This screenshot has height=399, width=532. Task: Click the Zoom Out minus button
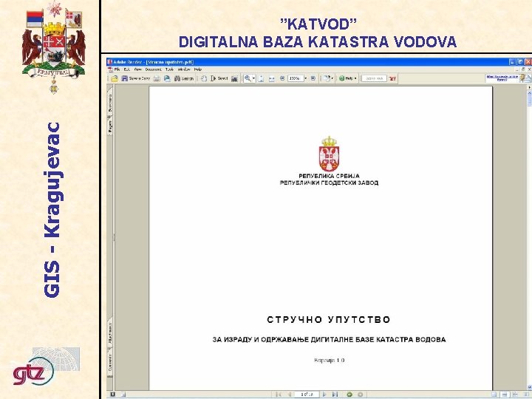pyautogui.click(x=282, y=78)
